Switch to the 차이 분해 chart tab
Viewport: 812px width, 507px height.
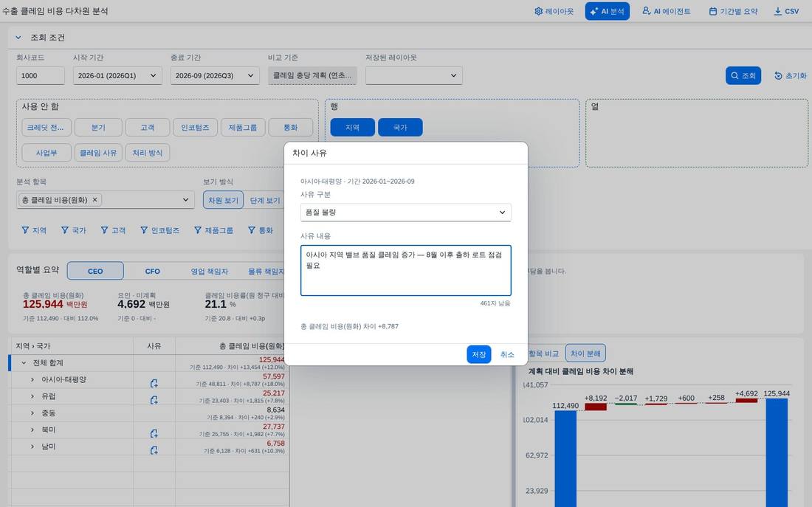(585, 353)
